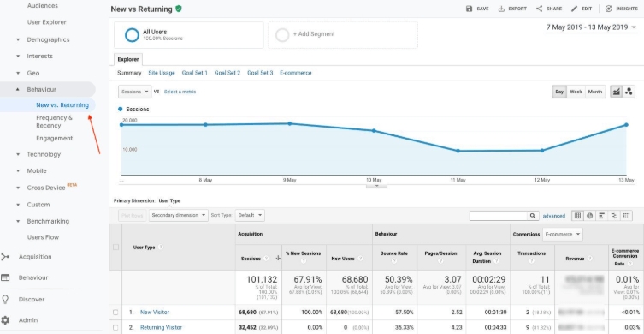The height and width of the screenshot is (334, 644).
Task: Open the Engagement report
Action: pos(54,138)
